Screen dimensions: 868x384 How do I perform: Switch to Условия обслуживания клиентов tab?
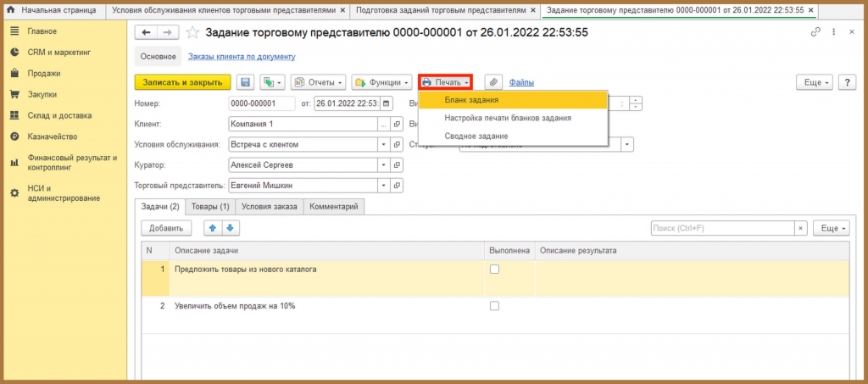pos(224,10)
